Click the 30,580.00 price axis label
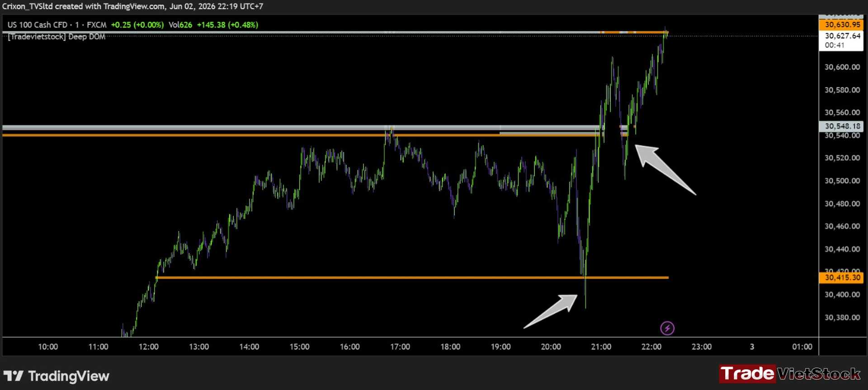Screen dimensions: 868x390 pyautogui.click(x=842, y=90)
